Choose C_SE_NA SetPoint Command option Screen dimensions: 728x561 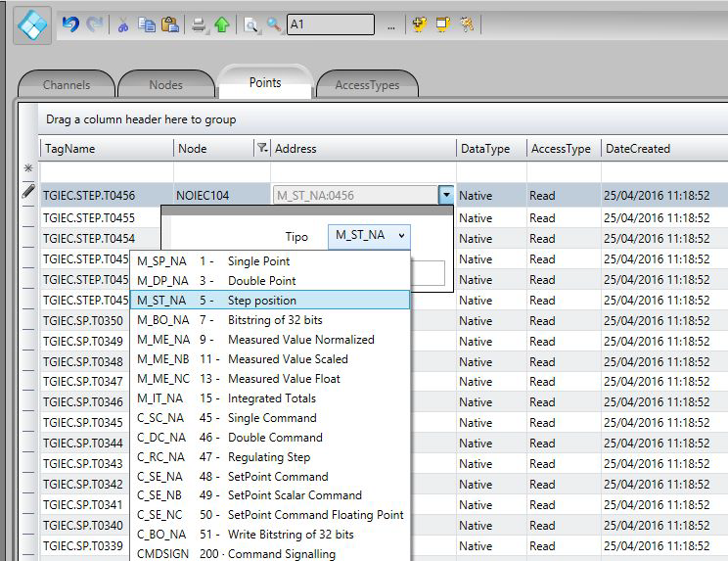(270, 477)
